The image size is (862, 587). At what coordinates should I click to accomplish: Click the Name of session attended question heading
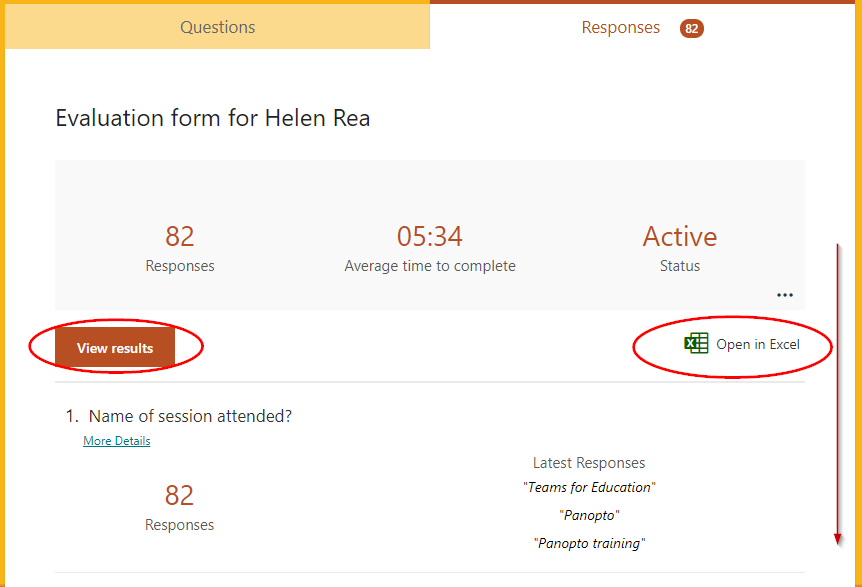[190, 416]
